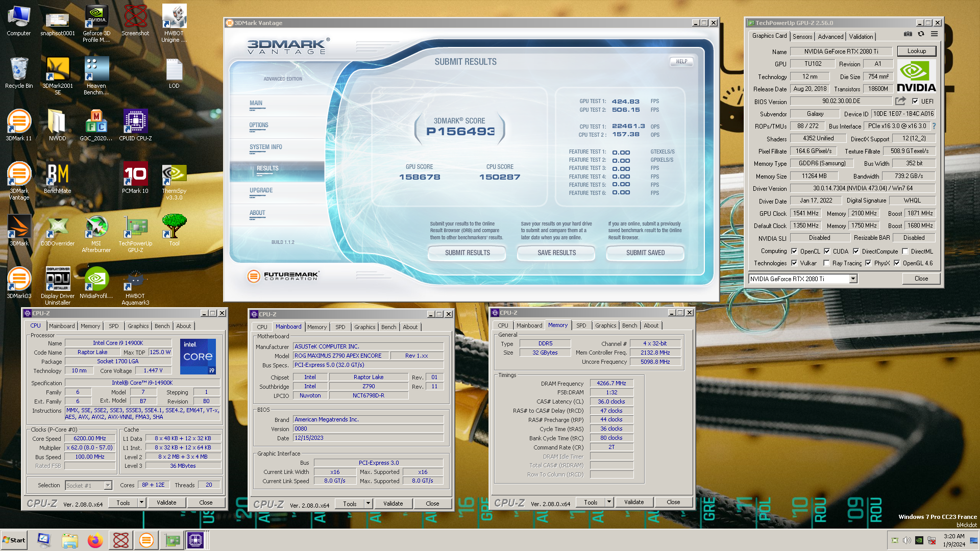
Task: Open the 3DMark 11 desktop shortcut
Action: click(x=19, y=125)
